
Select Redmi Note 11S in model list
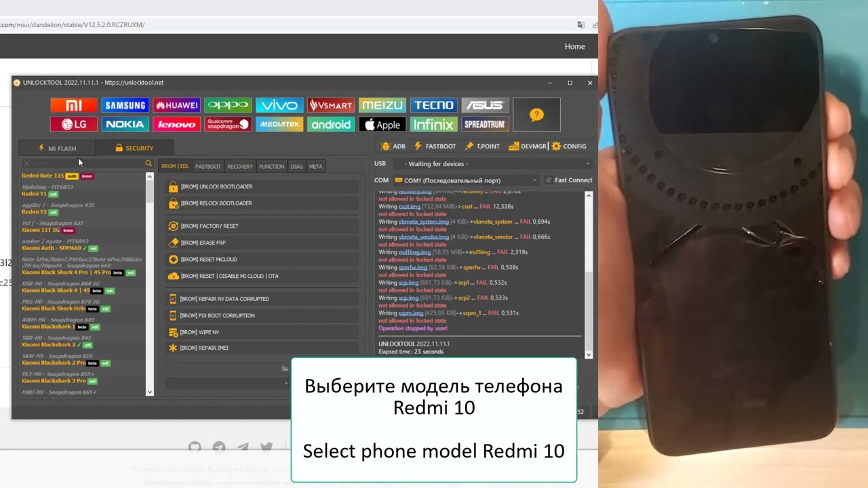point(43,176)
